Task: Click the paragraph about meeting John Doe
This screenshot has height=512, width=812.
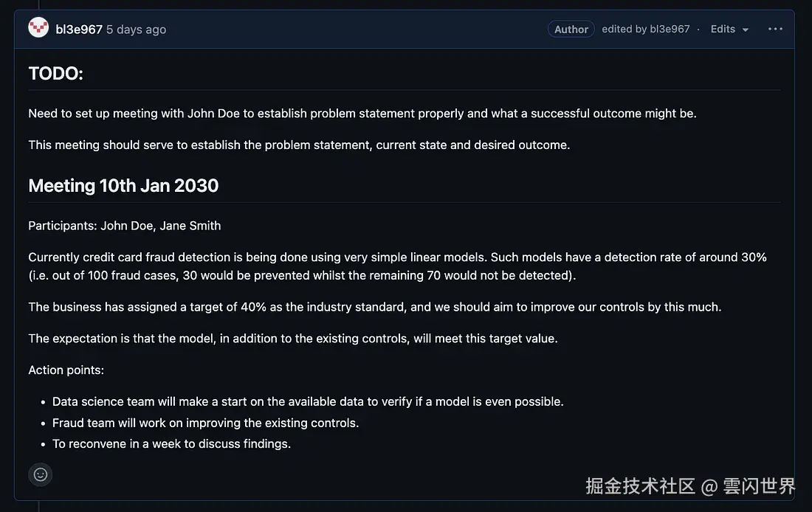Action: coord(362,114)
